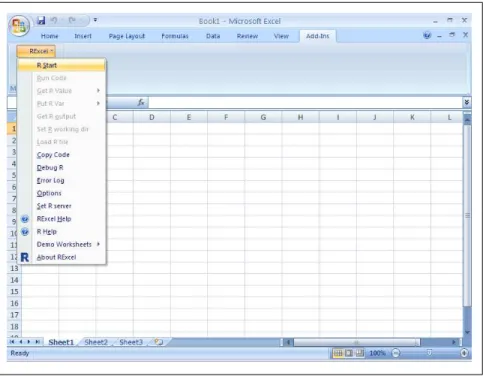This screenshot has width=483, height=376.
Task: Select the Sheet2 worksheet tab
Action: point(96,342)
